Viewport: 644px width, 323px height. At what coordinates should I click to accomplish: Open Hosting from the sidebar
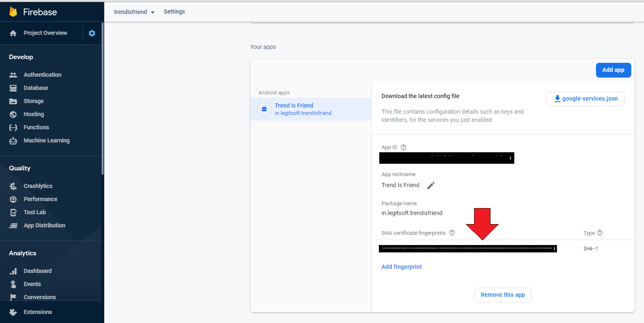click(x=34, y=114)
